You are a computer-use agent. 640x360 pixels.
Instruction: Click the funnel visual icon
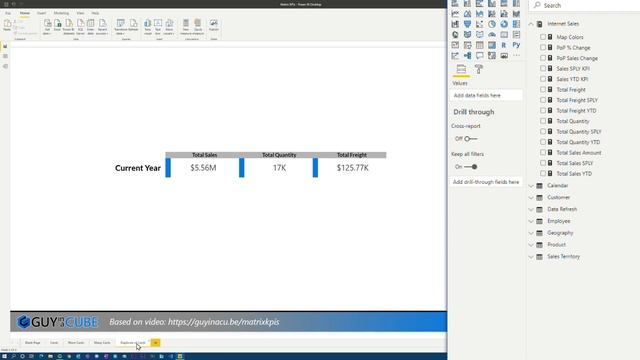coord(467,24)
